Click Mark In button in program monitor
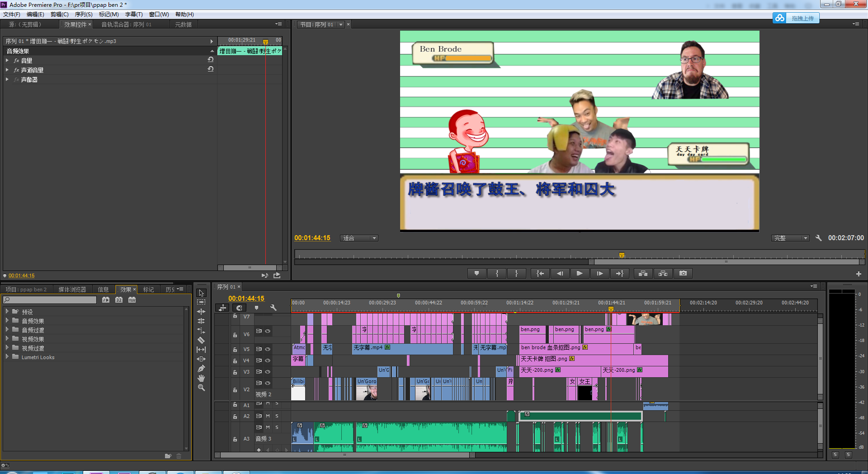 (497, 273)
